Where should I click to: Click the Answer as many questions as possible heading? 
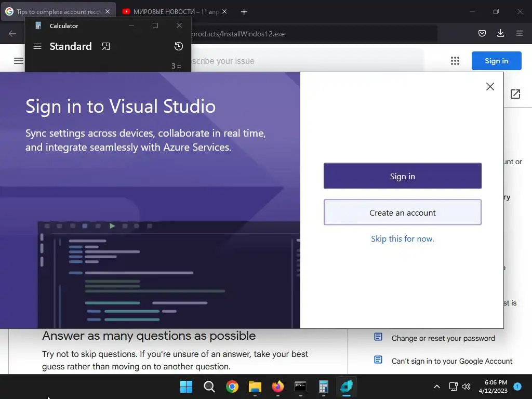click(x=149, y=336)
